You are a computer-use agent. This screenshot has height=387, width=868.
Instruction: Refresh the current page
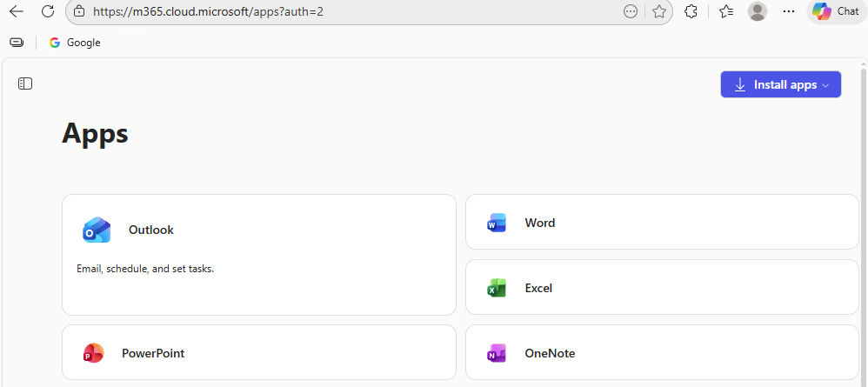click(x=48, y=11)
